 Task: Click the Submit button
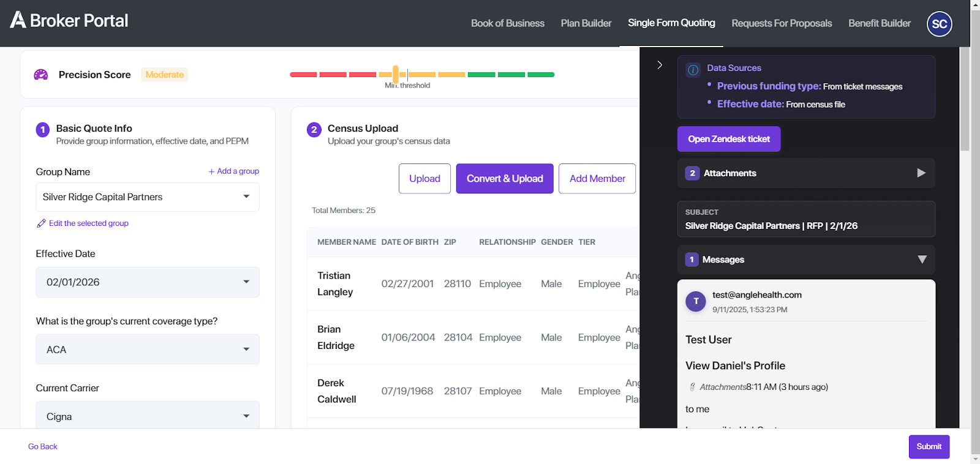pyautogui.click(x=929, y=447)
